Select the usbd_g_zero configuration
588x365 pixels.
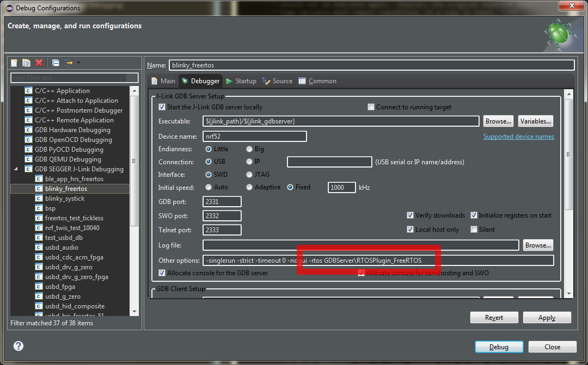pyautogui.click(x=63, y=296)
